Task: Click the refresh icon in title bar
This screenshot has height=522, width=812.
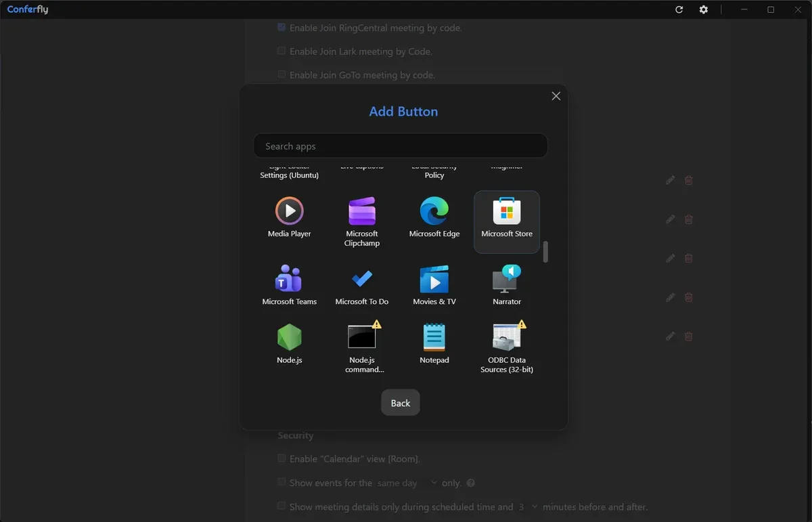Action: point(679,9)
